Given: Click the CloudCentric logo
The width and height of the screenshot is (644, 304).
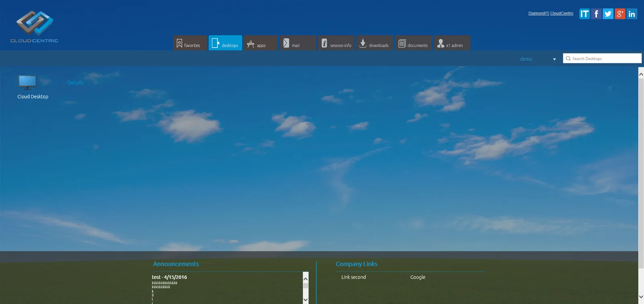Looking at the screenshot, I should [x=34, y=27].
